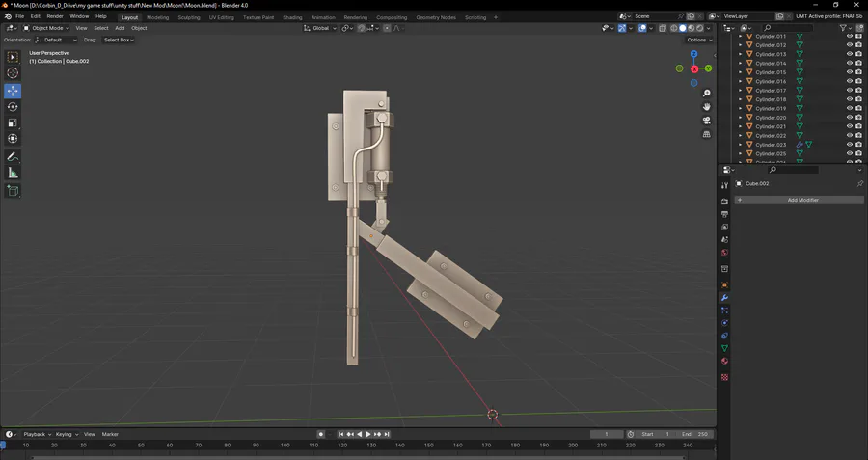Screen dimensions: 868x460
Task: Select the Annotate tool
Action: tap(13, 157)
